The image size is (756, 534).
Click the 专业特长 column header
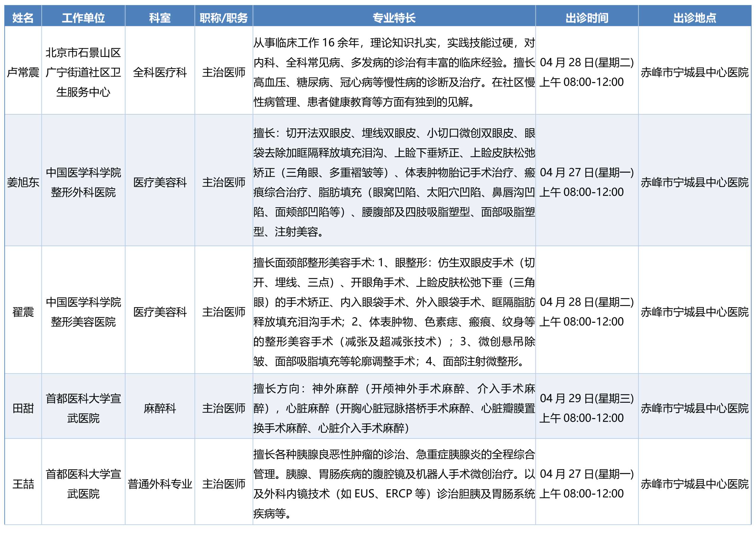(x=394, y=17)
